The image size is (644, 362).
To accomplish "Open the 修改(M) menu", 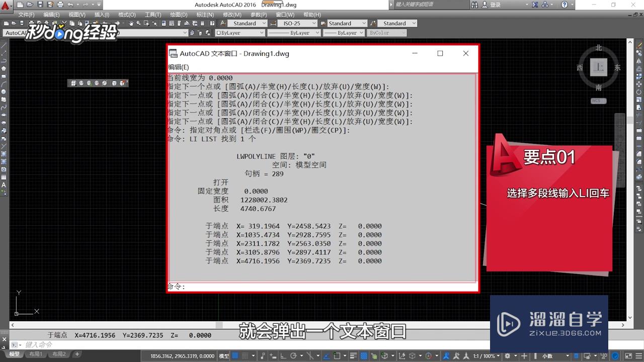I will 232,15.
